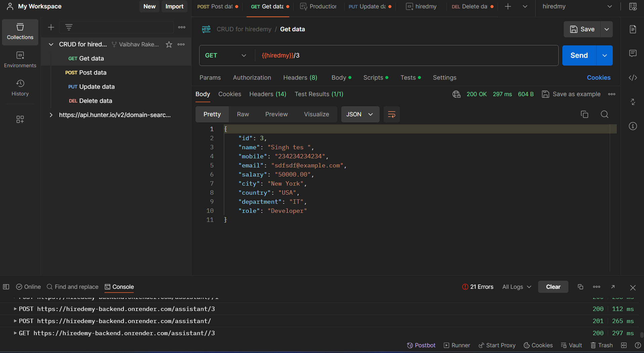Open environment quick look icon

tap(633, 6)
